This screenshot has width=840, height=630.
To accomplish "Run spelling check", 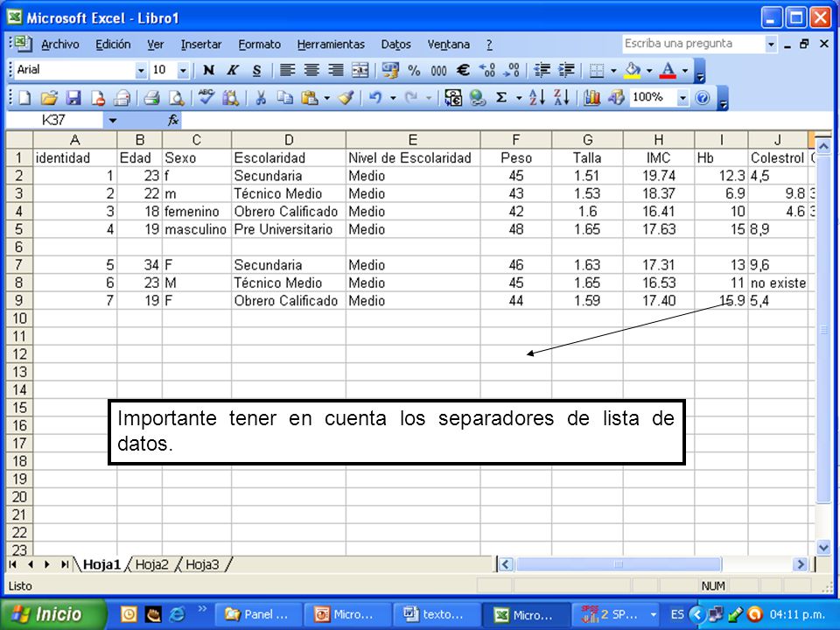I will [x=206, y=98].
